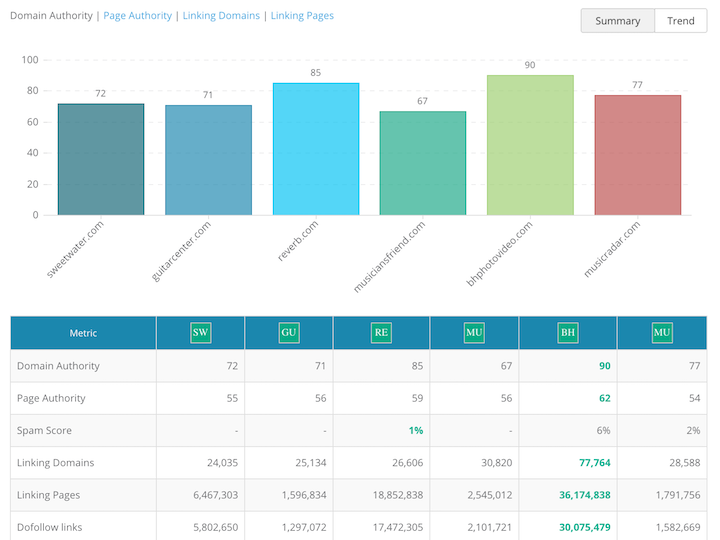Click the MU badge above the 77 value
720x540 pixels.
pyautogui.click(x=661, y=332)
